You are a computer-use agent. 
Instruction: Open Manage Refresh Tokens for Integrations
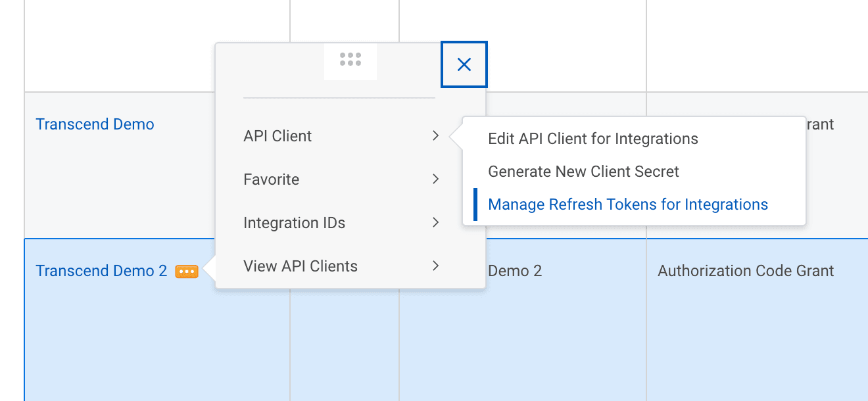tap(627, 204)
